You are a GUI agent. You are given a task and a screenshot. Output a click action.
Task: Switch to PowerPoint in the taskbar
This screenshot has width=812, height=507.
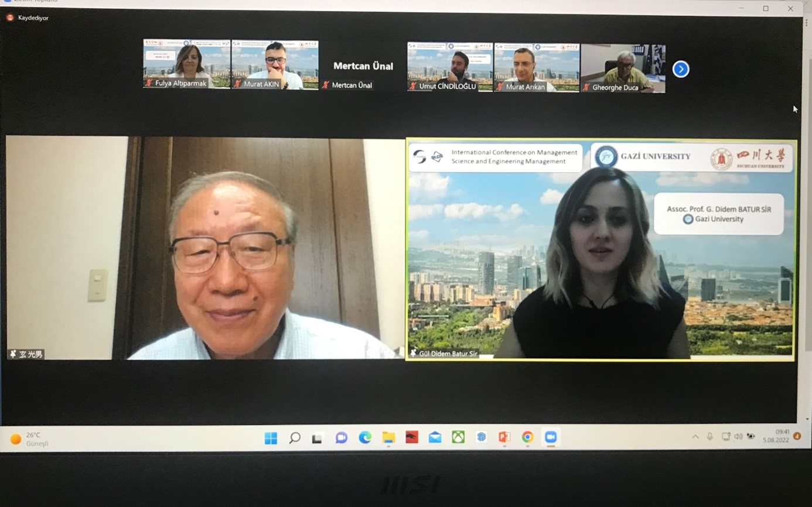coord(504,437)
